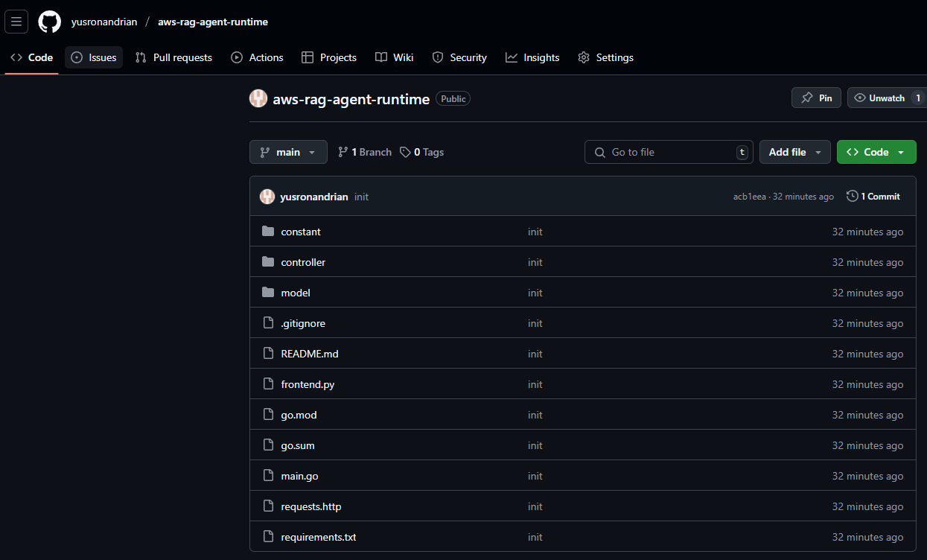927x560 pixels.
Task: Switch to the Wiki tab
Action: pyautogui.click(x=395, y=57)
